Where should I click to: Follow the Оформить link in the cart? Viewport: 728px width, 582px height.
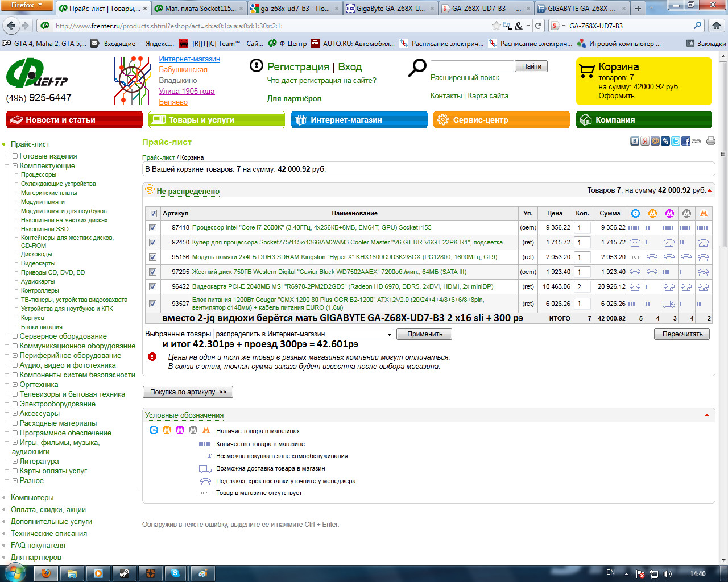click(x=617, y=96)
